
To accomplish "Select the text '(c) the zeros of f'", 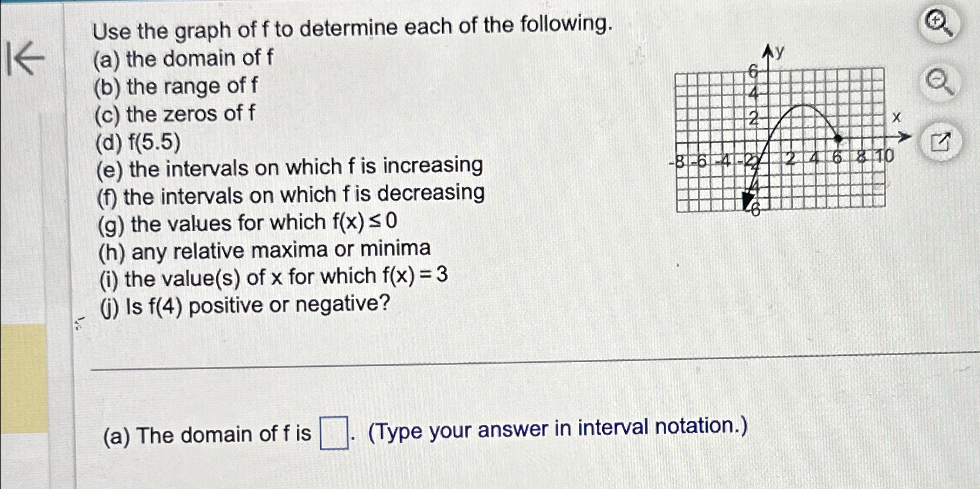I will pos(175,114).
